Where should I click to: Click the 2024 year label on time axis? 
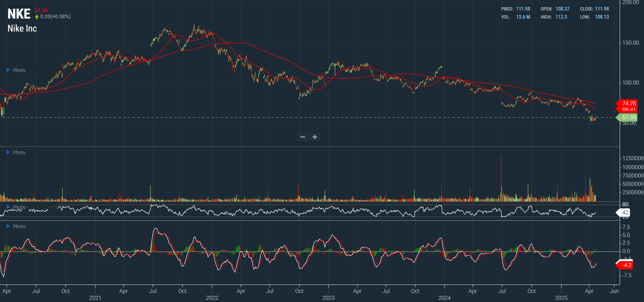(x=445, y=298)
